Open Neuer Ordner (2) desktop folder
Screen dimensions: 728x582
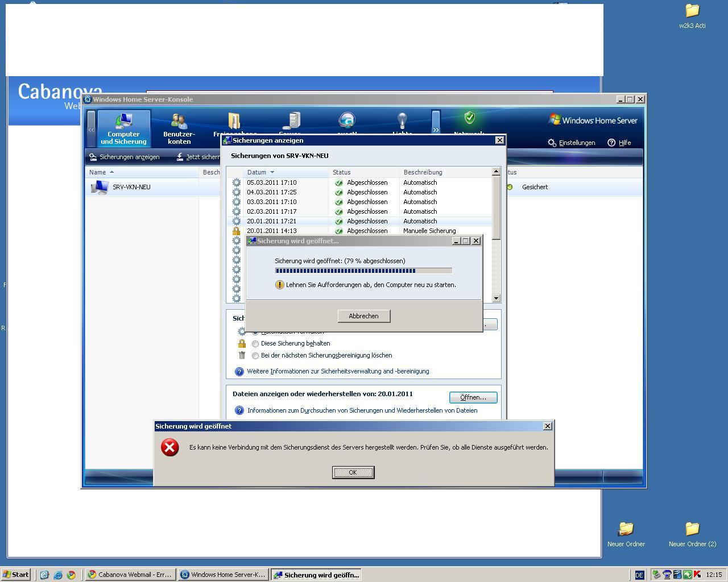(x=692, y=535)
